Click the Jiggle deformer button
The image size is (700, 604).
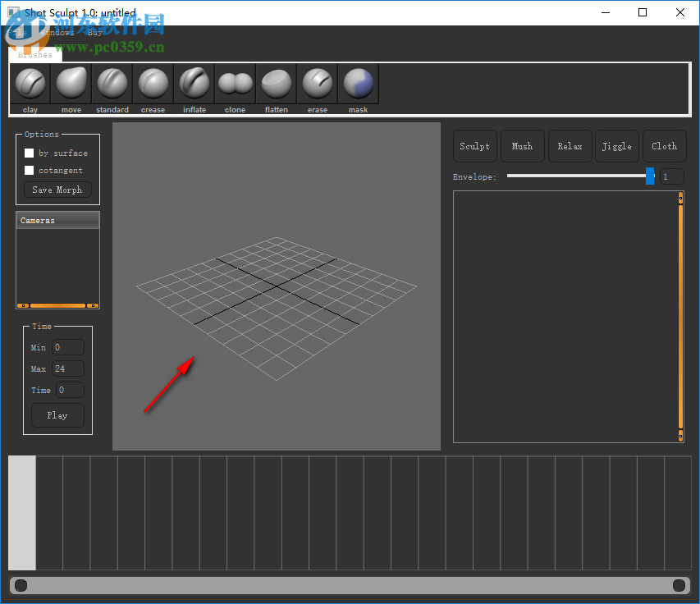617,147
